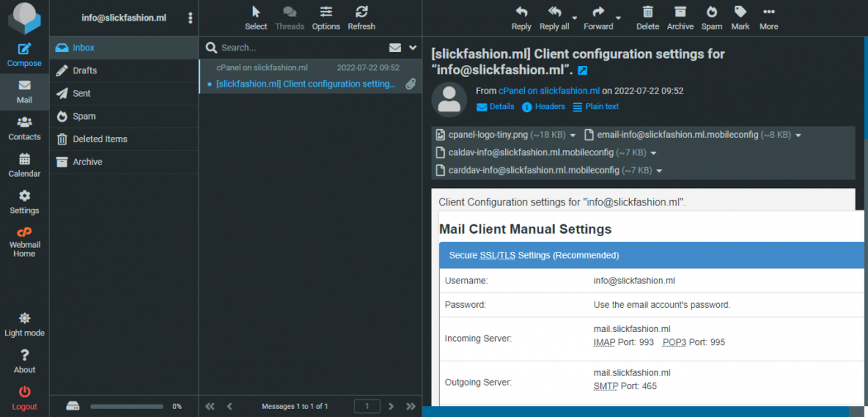Open the Sent folder
Viewport: 868px width, 417px height.
tap(124, 93)
